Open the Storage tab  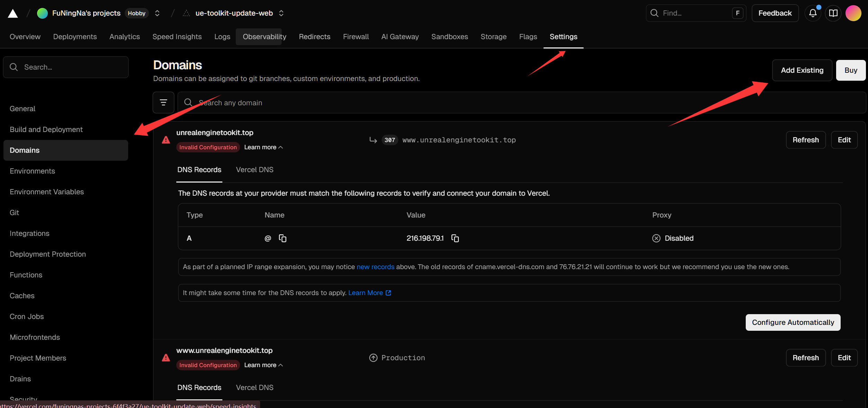[x=494, y=37]
